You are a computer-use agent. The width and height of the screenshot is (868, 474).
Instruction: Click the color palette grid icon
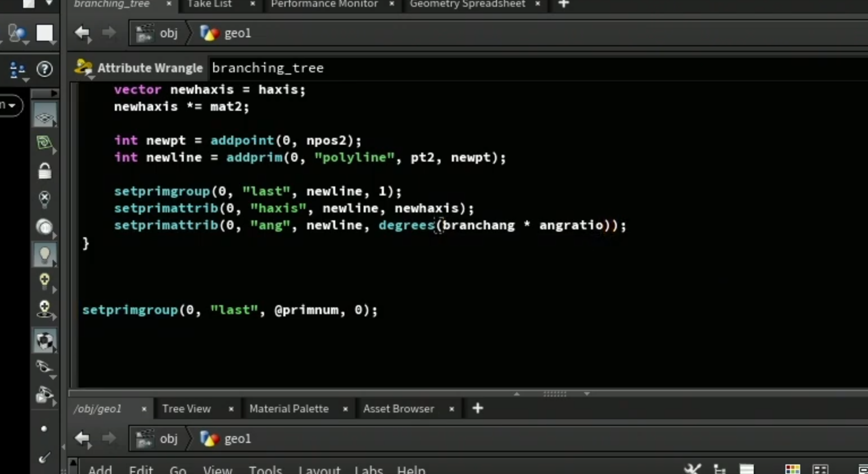[x=792, y=469]
